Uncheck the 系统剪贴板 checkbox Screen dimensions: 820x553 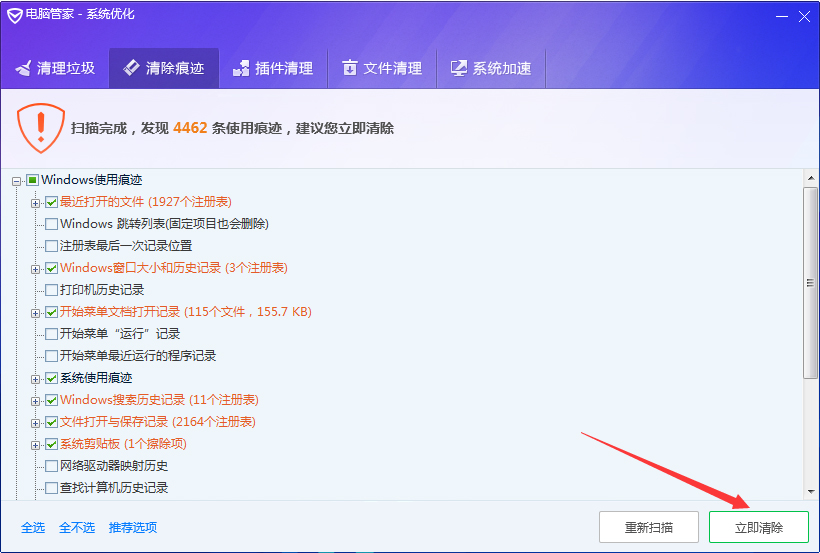[x=52, y=444]
